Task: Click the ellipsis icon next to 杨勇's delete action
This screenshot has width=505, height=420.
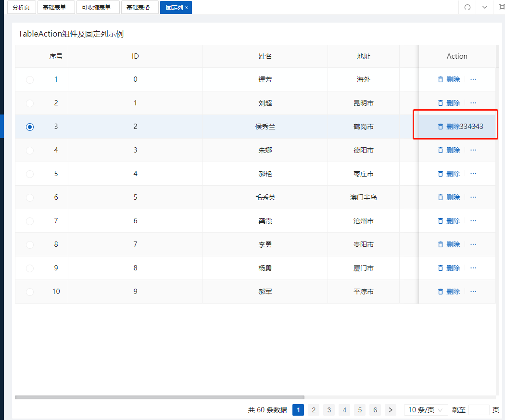Action: pyautogui.click(x=473, y=268)
